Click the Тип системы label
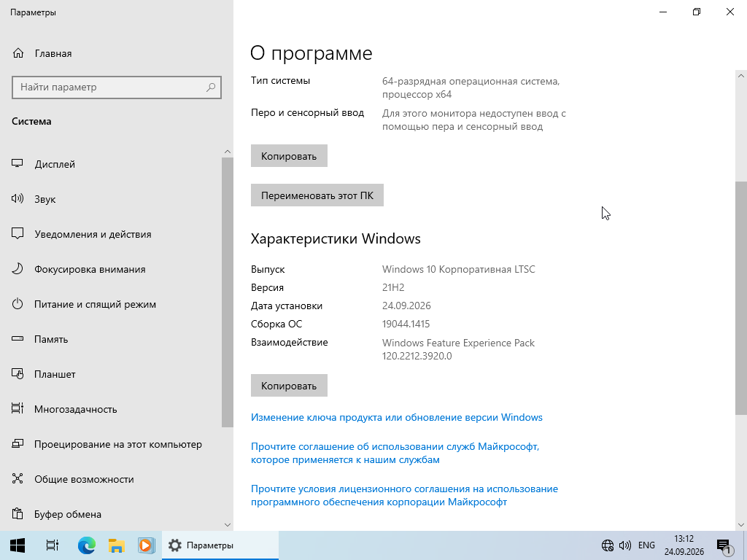Screen dimensions: 747x560 pos(280,80)
